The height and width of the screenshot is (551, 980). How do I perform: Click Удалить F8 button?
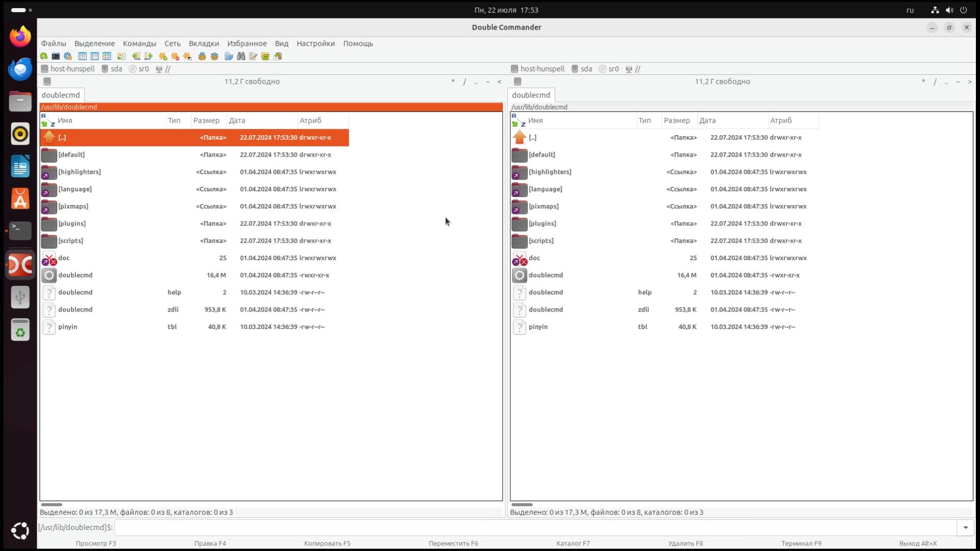[x=685, y=543]
